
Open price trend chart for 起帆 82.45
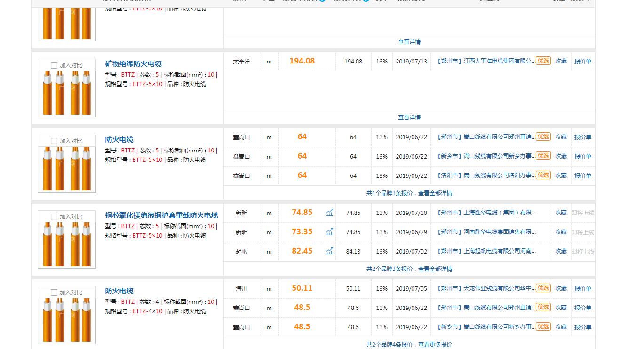[329, 251]
